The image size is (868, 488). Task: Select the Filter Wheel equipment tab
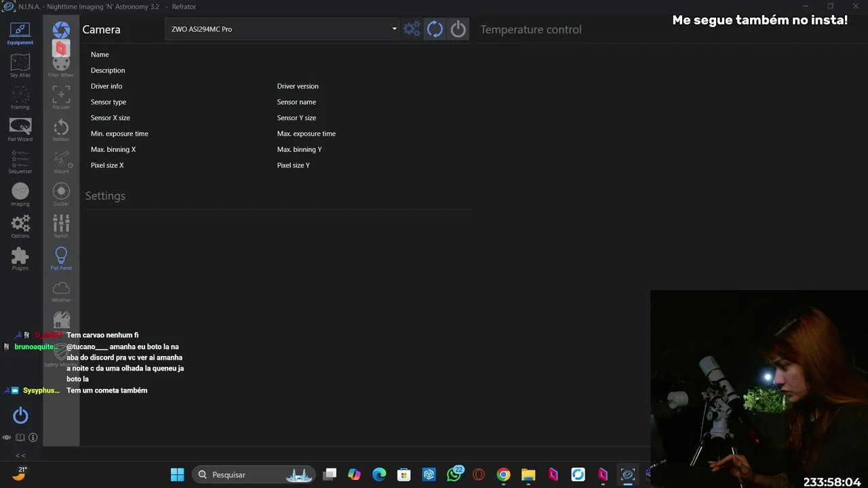click(x=61, y=66)
